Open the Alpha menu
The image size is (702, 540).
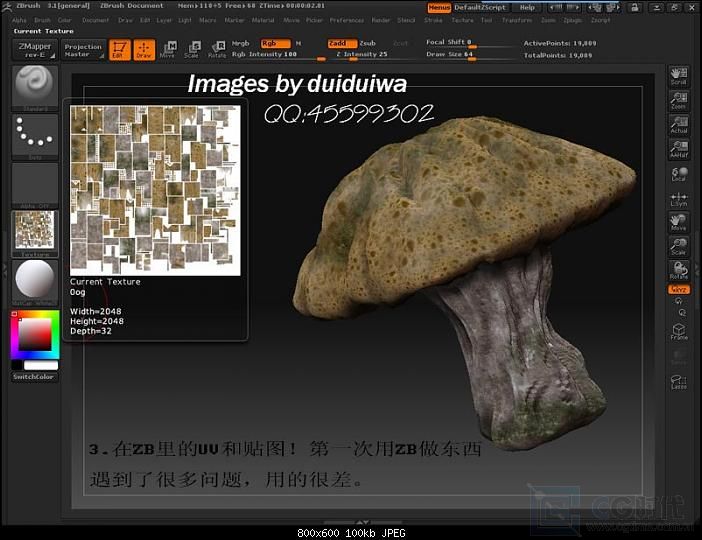pos(19,20)
